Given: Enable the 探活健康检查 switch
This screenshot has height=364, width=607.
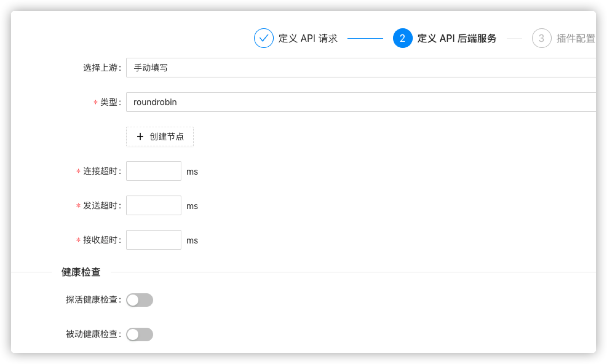Looking at the screenshot, I should click(140, 300).
